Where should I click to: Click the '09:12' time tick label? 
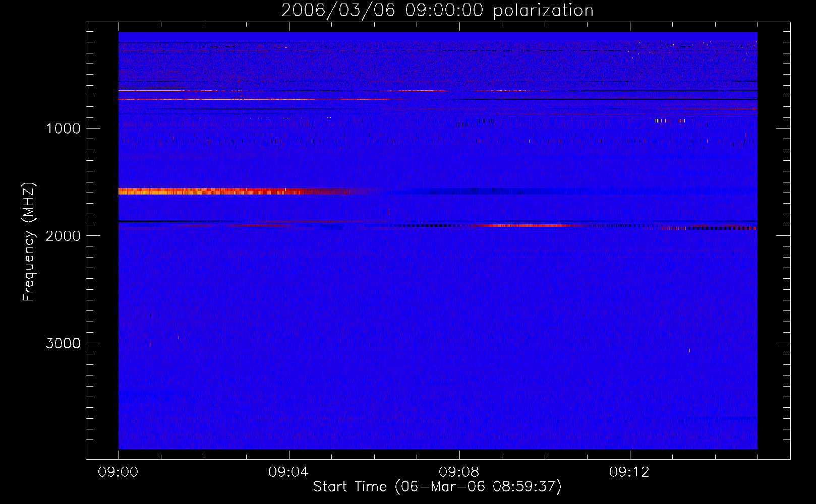point(629,472)
